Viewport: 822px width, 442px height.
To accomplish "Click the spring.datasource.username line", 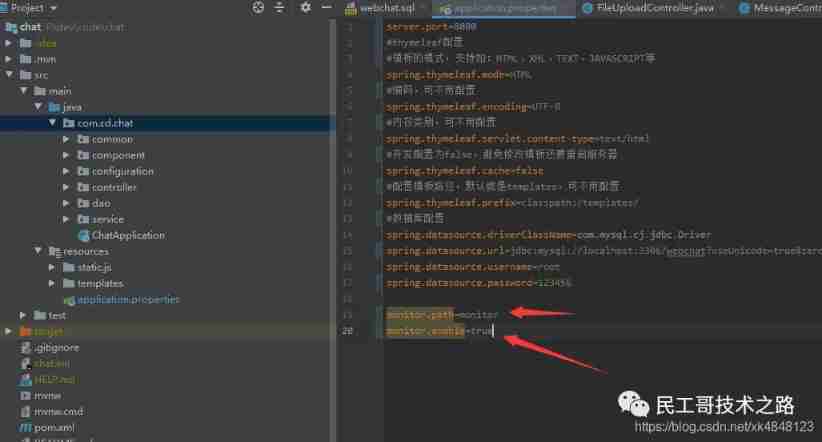I will click(473, 267).
